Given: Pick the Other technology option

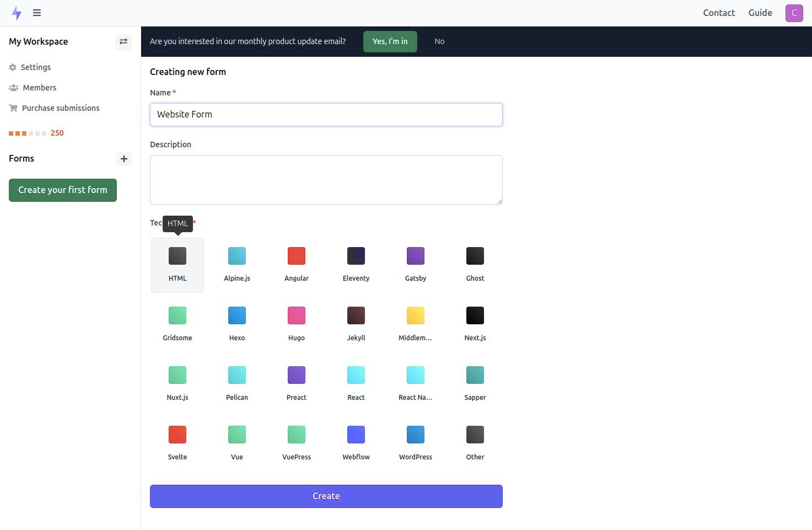Looking at the screenshot, I should pos(475,434).
